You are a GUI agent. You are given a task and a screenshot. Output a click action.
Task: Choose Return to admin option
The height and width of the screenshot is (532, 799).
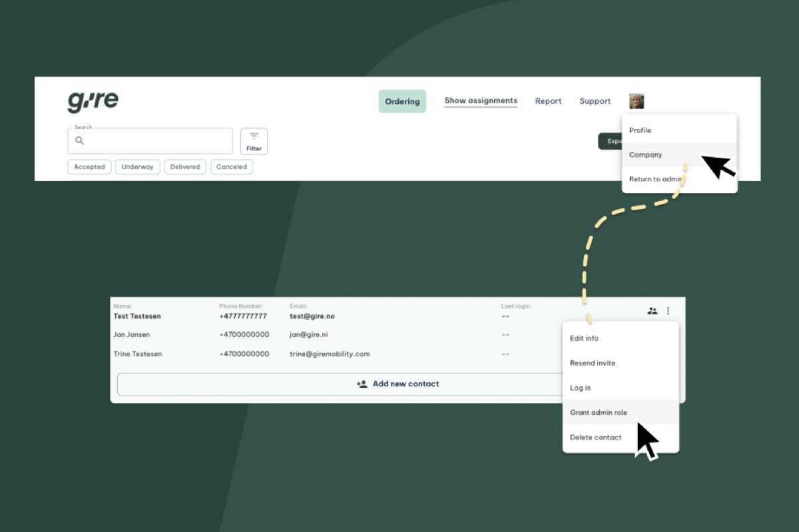pos(655,179)
